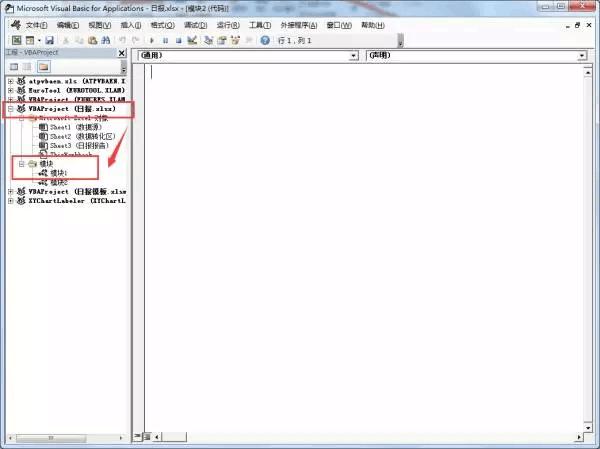Click the Toolbox toolbar icon
The width and height of the screenshot is (600, 449).
pyautogui.click(x=249, y=40)
